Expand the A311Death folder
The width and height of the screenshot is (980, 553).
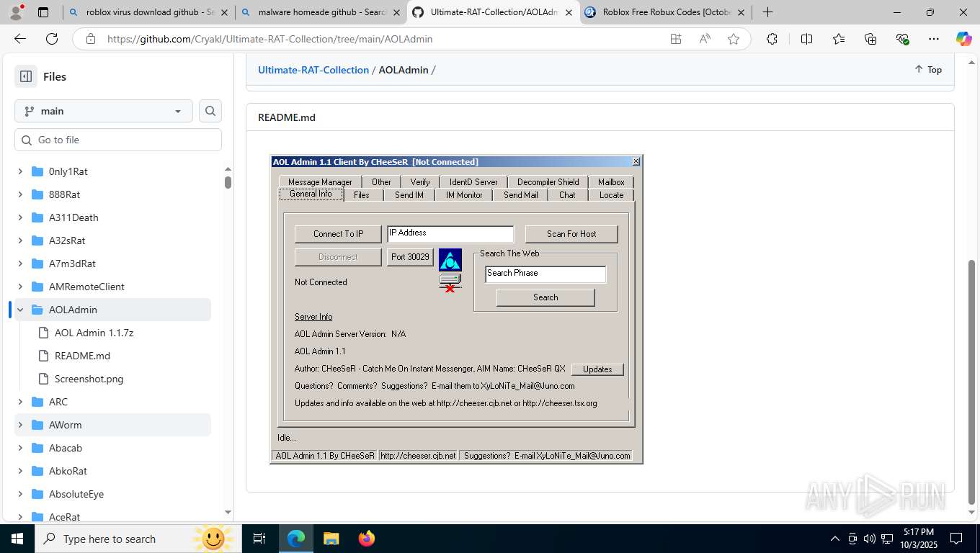pyautogui.click(x=20, y=217)
